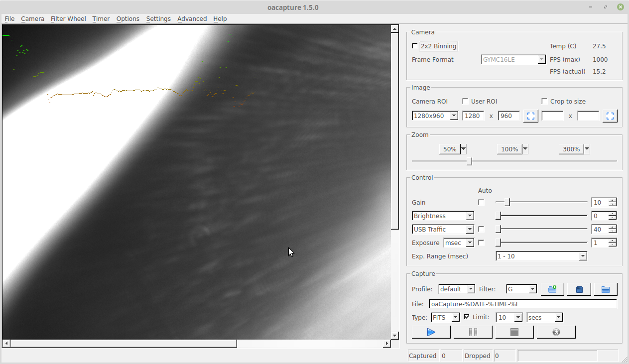
Task: Click the Camera ROI fit-frame icon button
Action: pyautogui.click(x=531, y=116)
